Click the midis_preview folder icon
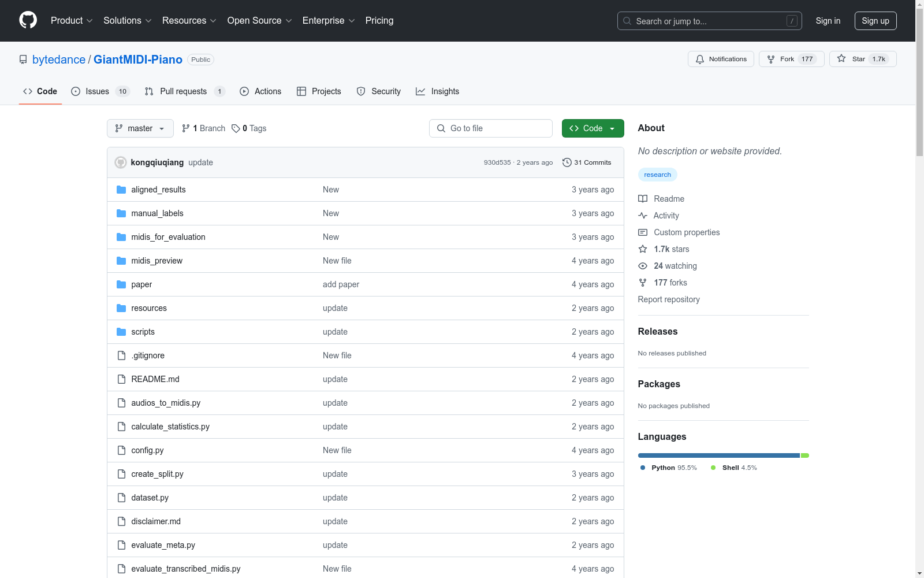This screenshot has height=578, width=924. point(121,261)
